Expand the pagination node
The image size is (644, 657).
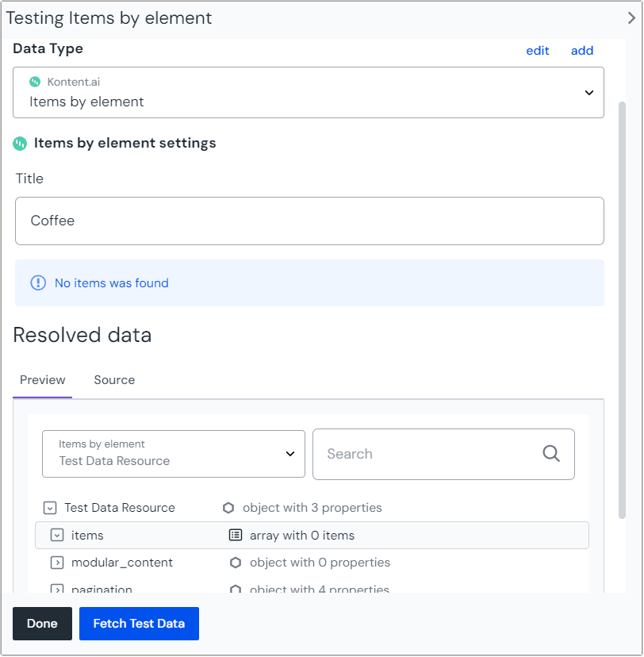(x=57, y=589)
